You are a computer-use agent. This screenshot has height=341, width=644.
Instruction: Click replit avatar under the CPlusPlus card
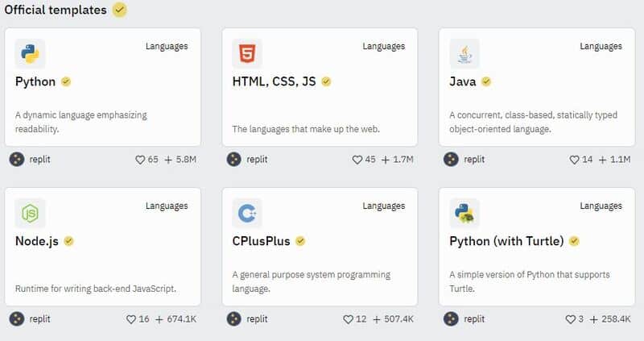pyautogui.click(x=234, y=318)
